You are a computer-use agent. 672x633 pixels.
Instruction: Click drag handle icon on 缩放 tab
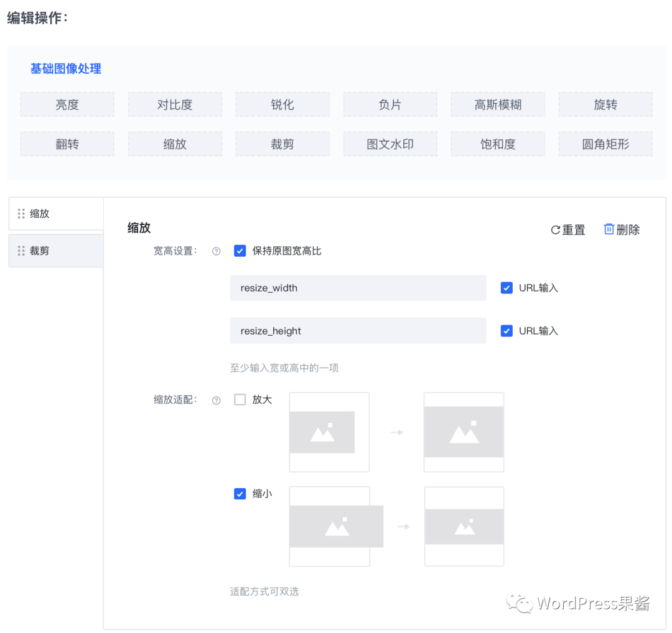pos(21,214)
